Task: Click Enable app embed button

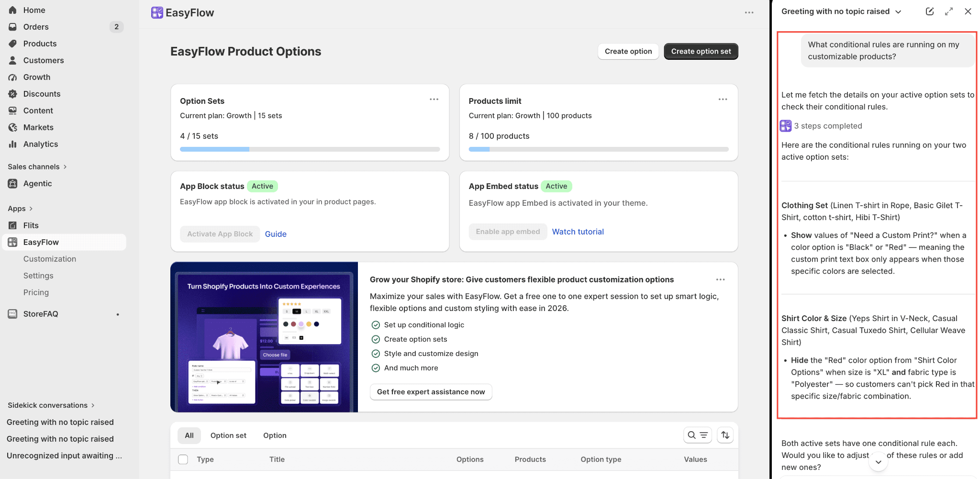Action: point(508,232)
